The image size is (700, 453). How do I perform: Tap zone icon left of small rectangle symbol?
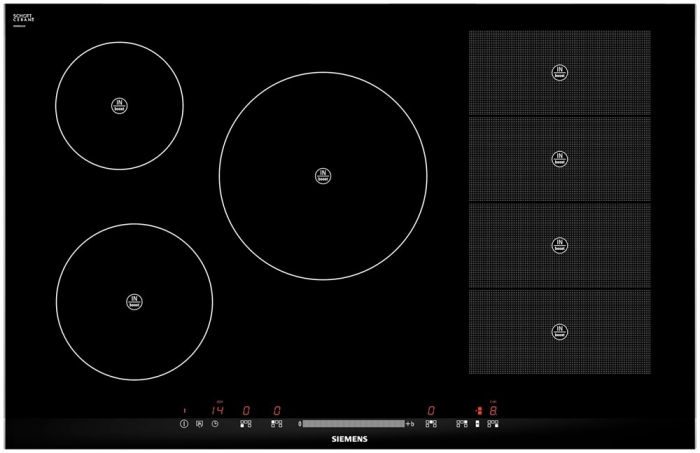tap(462, 424)
